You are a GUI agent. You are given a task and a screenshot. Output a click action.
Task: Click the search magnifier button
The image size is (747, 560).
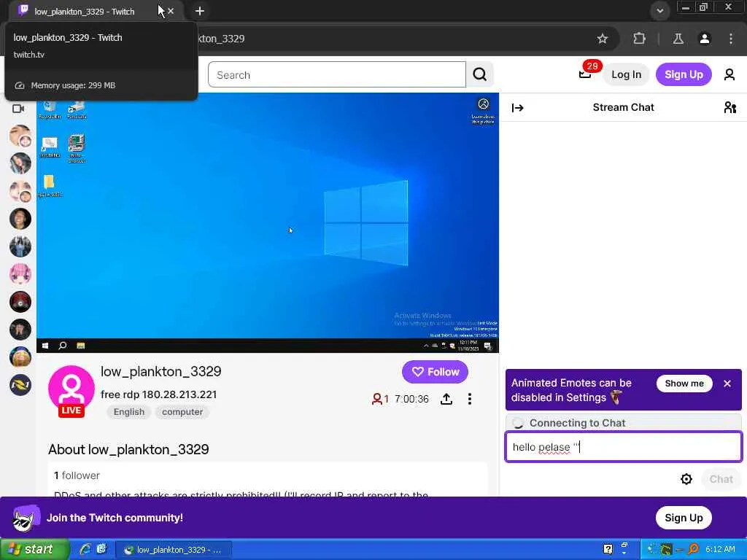(480, 74)
